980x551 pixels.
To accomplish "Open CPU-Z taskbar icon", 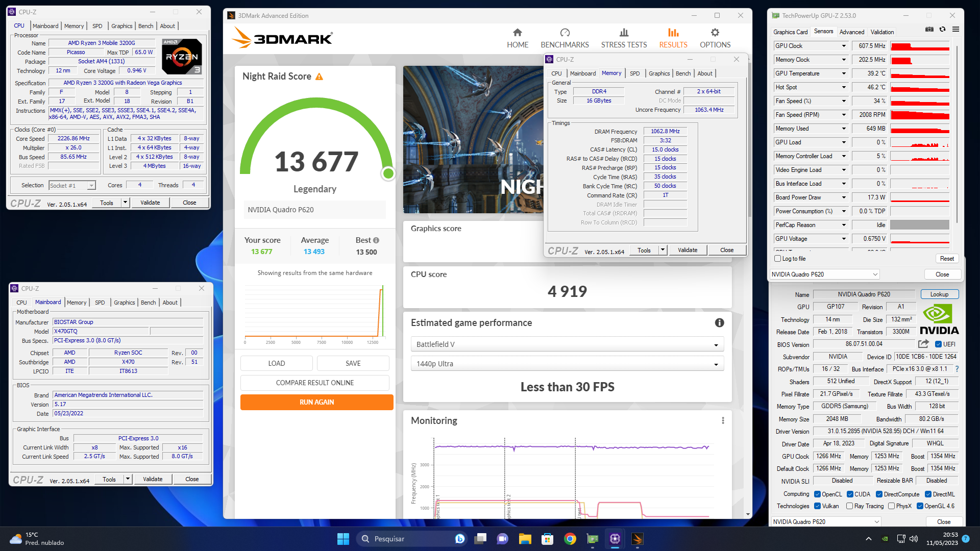I will point(615,539).
